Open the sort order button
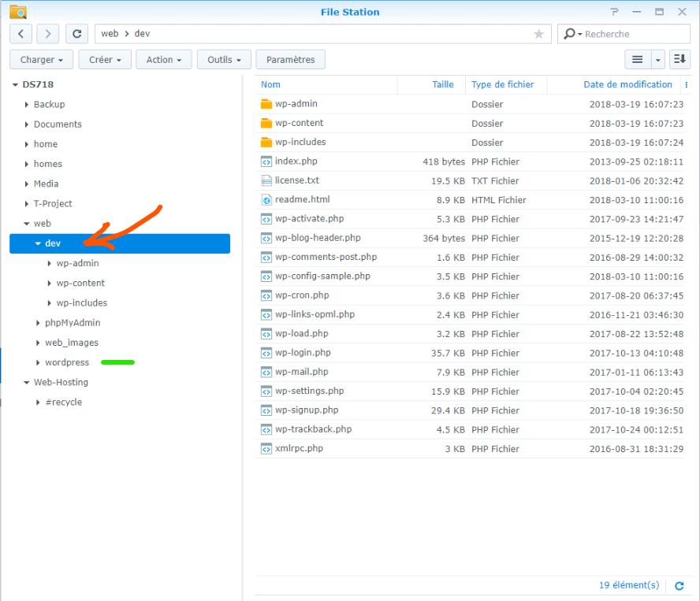 pyautogui.click(x=680, y=59)
